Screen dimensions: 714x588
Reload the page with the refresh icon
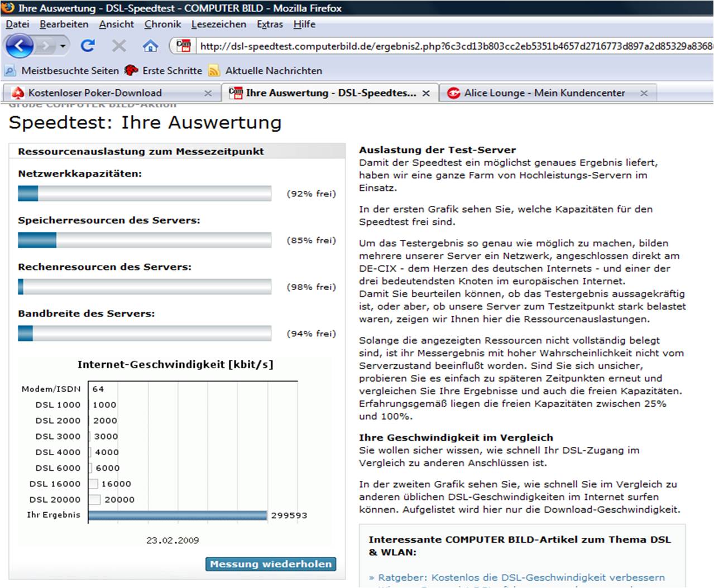(88, 46)
